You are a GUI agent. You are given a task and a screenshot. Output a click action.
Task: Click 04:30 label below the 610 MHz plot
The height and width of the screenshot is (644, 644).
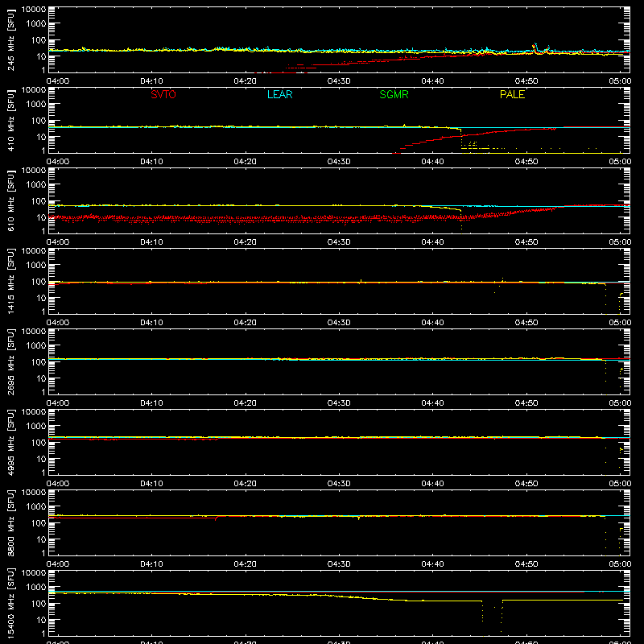pos(339,242)
